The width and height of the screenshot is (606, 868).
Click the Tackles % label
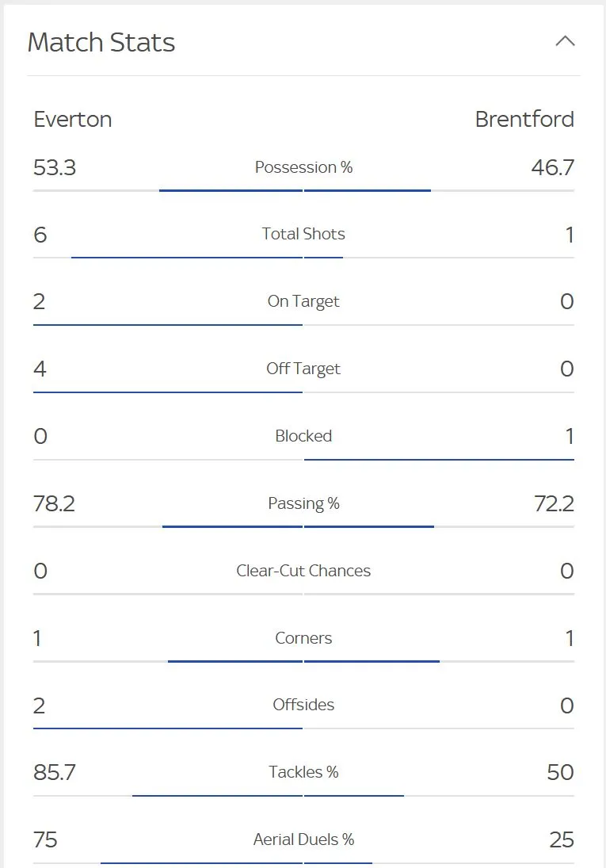(x=303, y=772)
